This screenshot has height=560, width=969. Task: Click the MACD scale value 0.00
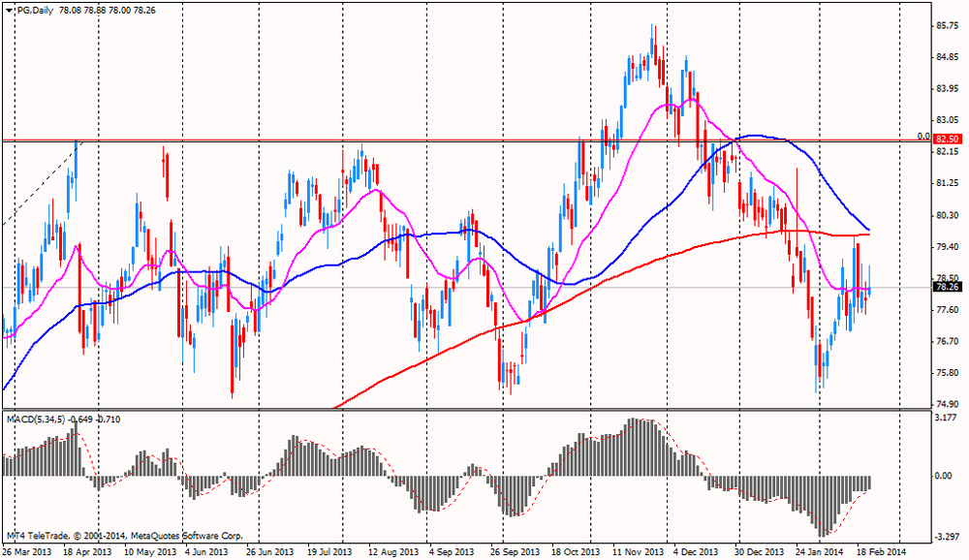click(x=944, y=476)
